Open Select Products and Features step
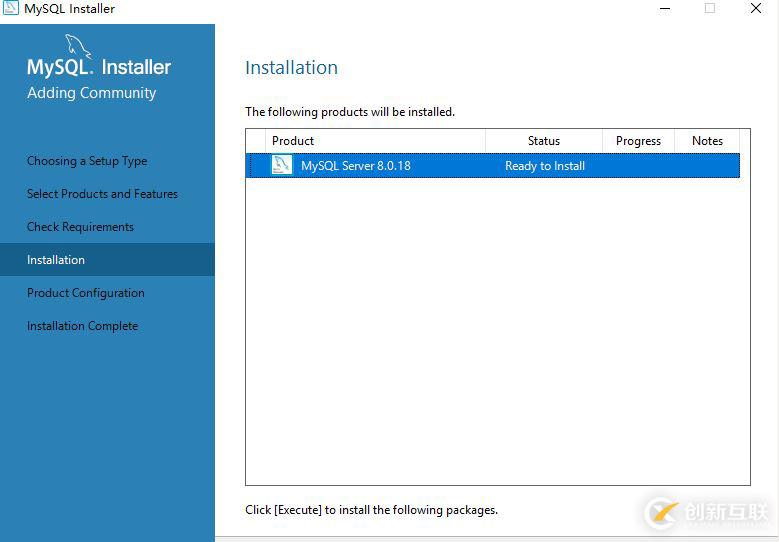 tap(102, 194)
